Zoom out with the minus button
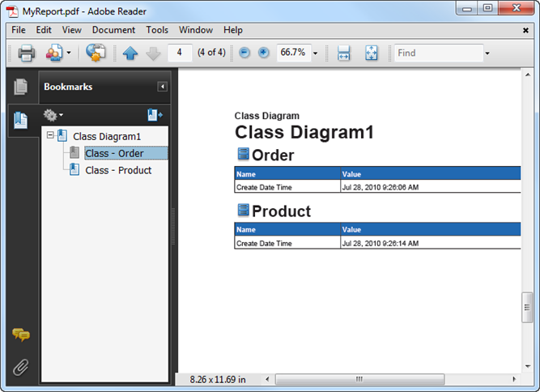 point(244,53)
